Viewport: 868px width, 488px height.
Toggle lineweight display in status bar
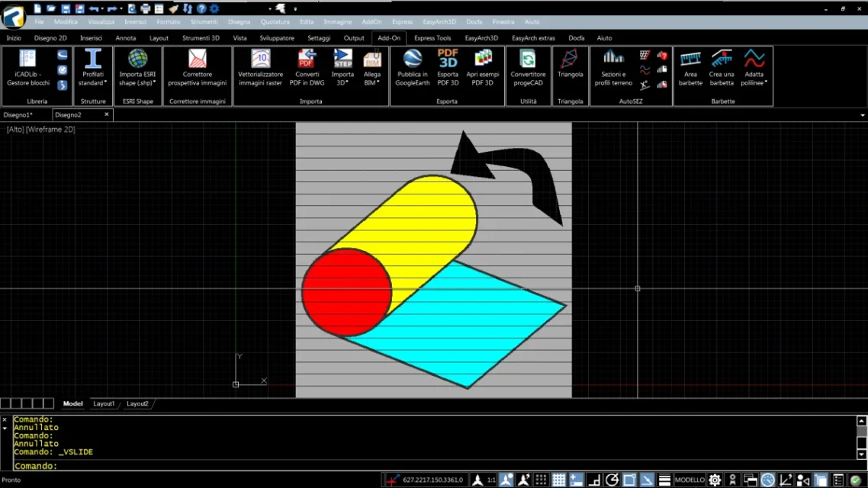pos(665,480)
